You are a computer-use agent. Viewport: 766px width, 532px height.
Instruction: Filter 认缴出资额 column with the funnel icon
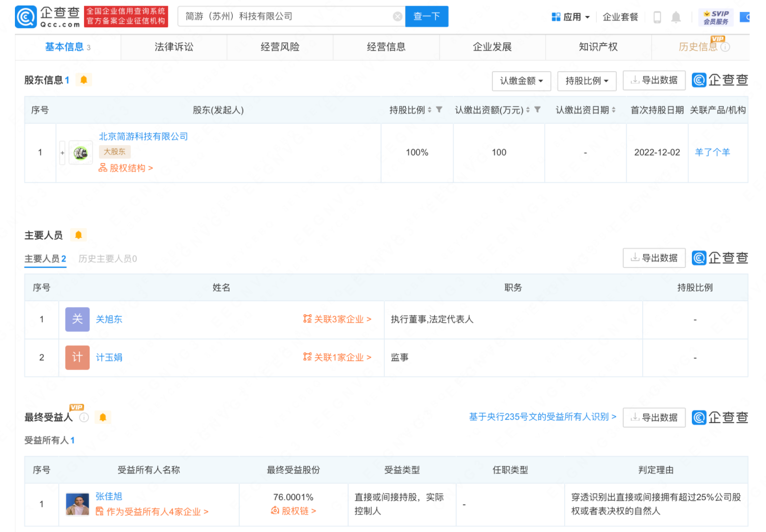pos(538,110)
